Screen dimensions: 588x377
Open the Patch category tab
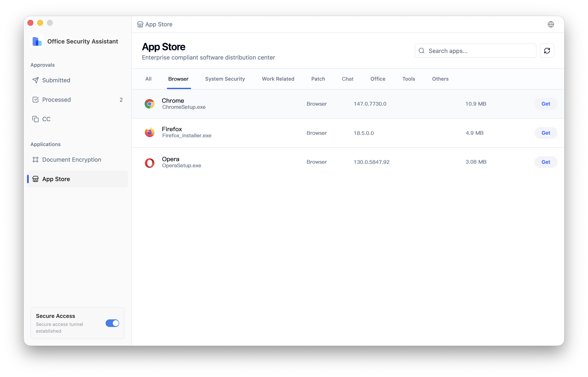click(x=318, y=79)
